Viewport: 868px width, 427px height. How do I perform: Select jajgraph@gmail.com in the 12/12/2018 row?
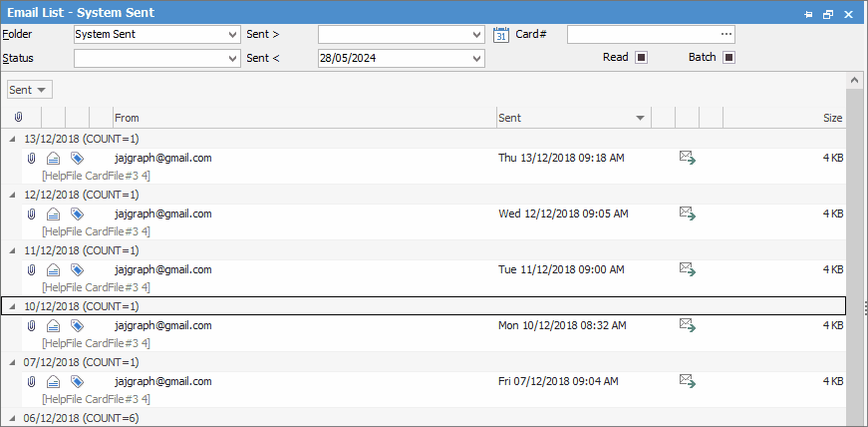point(163,213)
